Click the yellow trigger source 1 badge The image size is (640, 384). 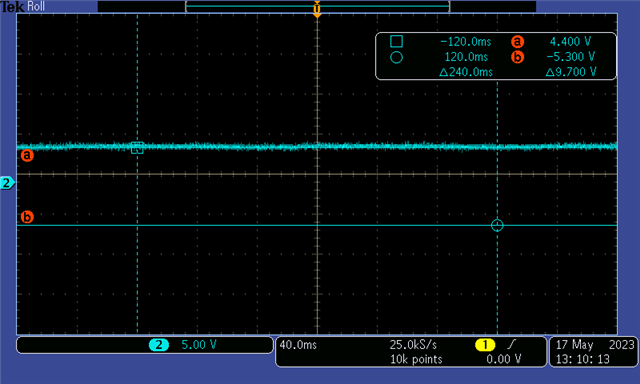(485, 345)
